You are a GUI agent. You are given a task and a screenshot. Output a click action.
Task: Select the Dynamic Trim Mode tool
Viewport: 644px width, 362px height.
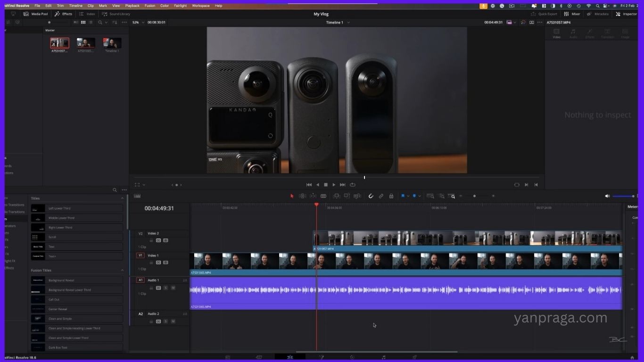click(x=313, y=196)
